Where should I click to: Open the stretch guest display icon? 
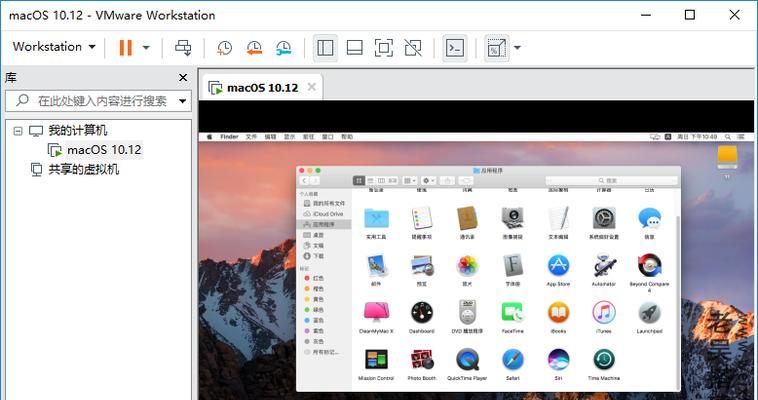click(x=496, y=47)
